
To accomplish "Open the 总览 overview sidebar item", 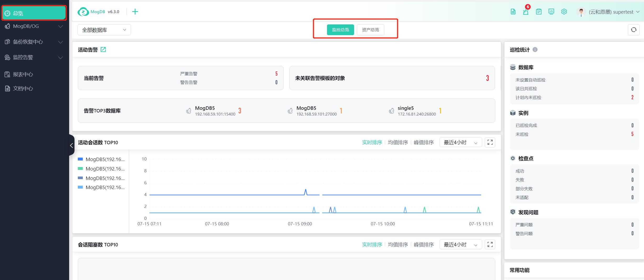I will click(x=34, y=13).
